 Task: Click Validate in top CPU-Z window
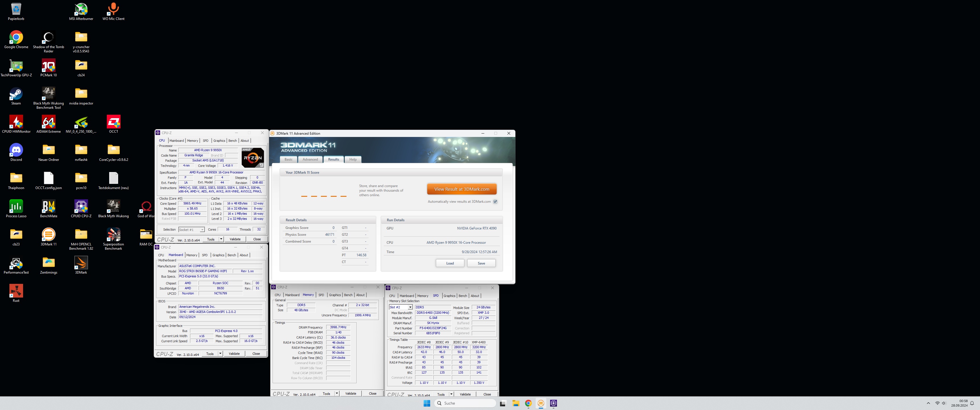(x=235, y=239)
